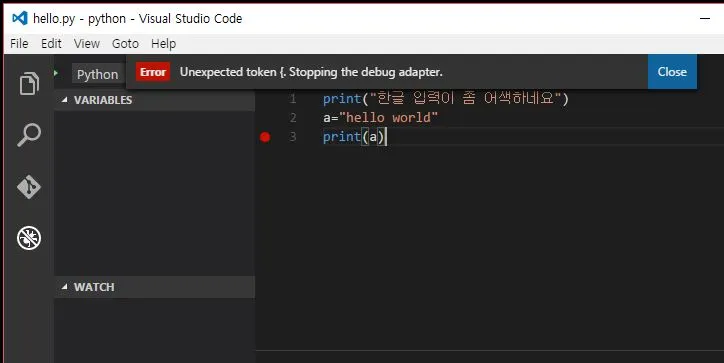Screen dimensions: 724x363
Task: Click the a="hello world" code line
Action: click(x=380, y=117)
